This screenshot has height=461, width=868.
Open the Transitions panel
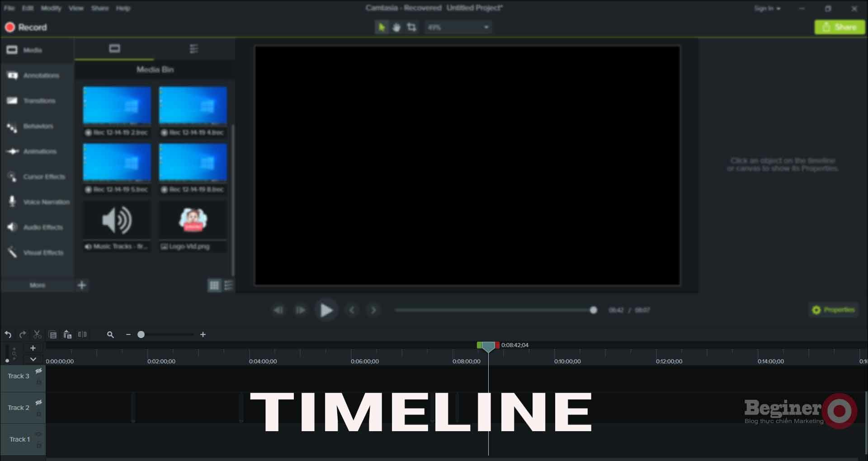pyautogui.click(x=37, y=101)
